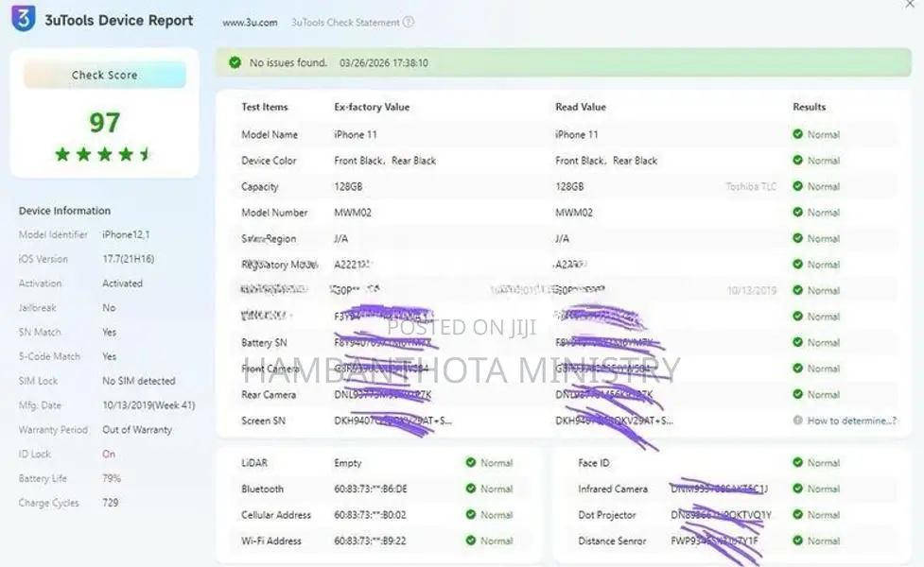Screen dimensions: 924x567
Task: Click the Ex-factory Value column header
Action: (372, 107)
